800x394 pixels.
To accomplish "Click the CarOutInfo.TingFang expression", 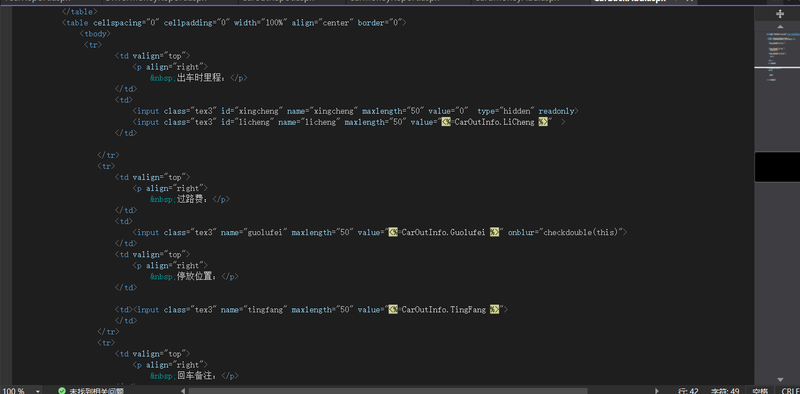I will pyautogui.click(x=443, y=309).
